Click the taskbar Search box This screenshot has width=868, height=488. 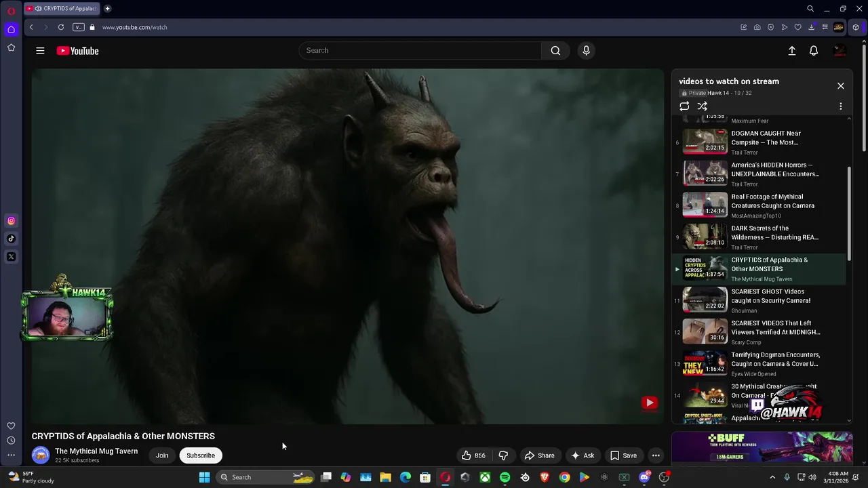click(x=266, y=477)
